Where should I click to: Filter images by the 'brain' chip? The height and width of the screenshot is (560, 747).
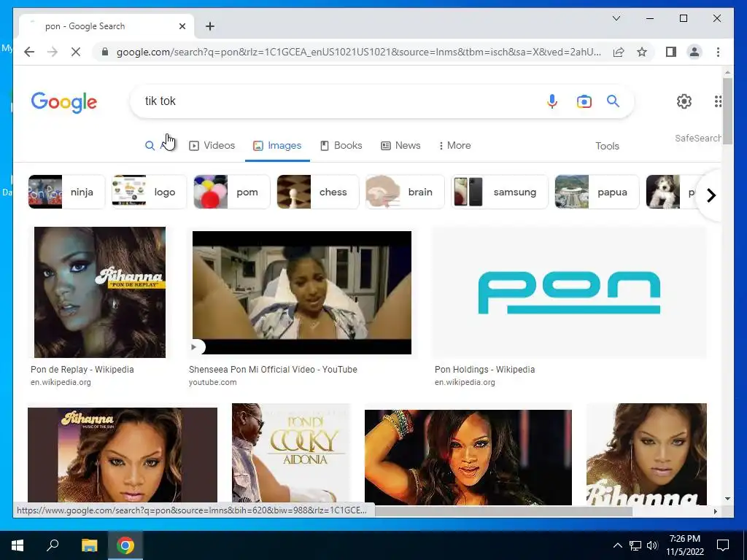pos(405,192)
